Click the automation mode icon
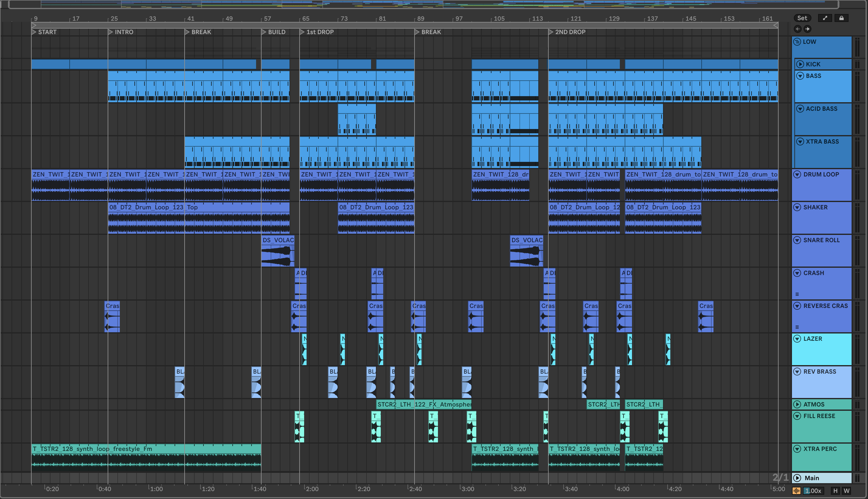 point(825,18)
